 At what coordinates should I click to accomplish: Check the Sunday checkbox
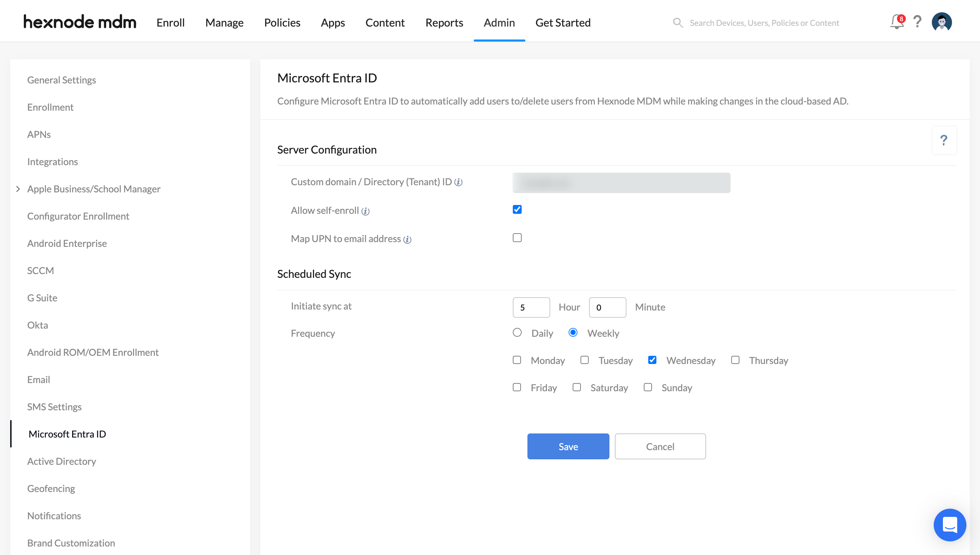click(648, 387)
